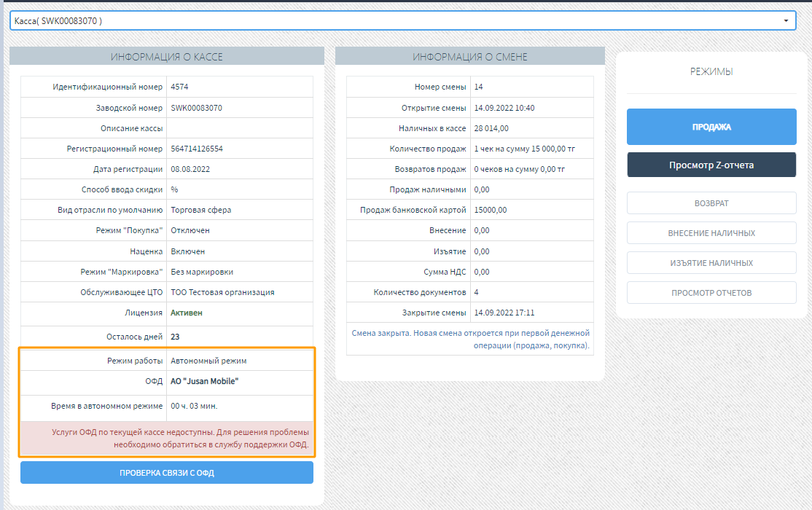Viewport: 812px width, 510px height.
Task: Open the Касса SWK00083070 dropdown
Action: tap(402, 20)
